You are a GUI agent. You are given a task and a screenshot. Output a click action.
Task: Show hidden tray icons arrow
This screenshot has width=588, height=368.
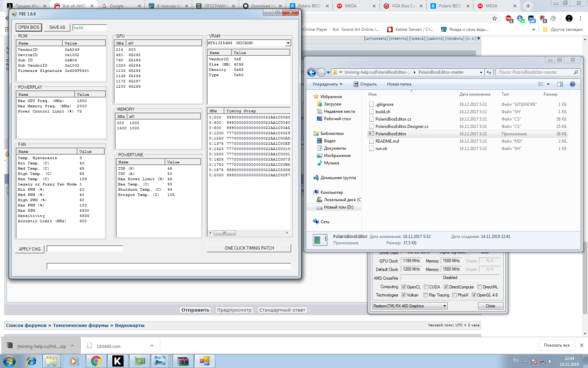[525, 361]
